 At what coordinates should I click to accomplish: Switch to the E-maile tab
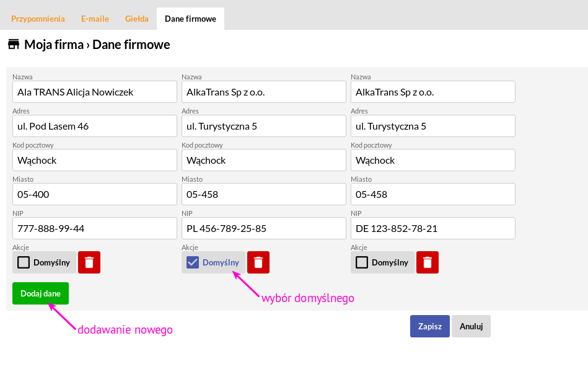click(95, 19)
